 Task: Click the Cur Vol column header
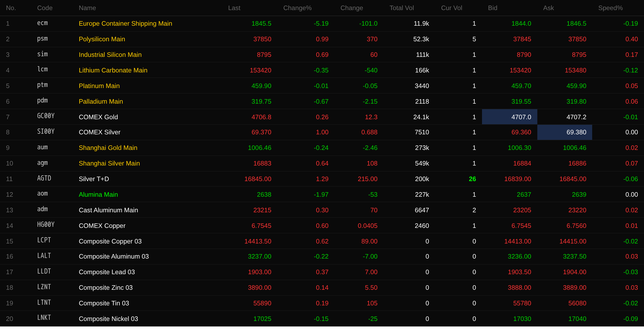[452, 8]
